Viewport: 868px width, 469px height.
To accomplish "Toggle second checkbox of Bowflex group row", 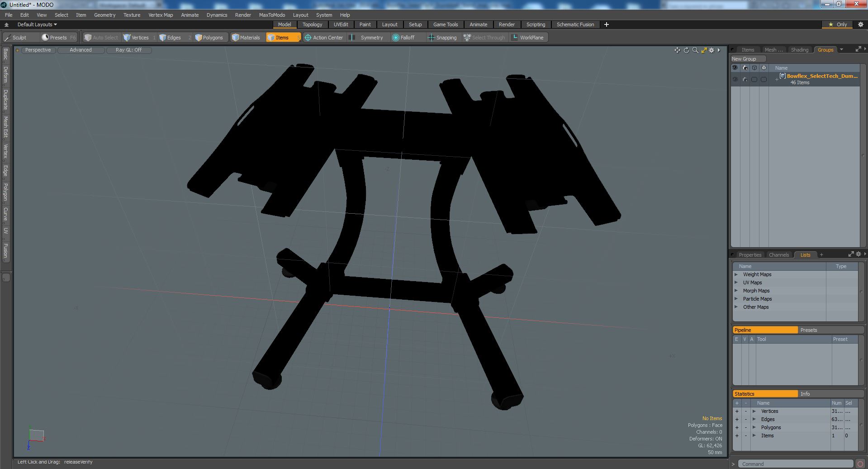I will click(764, 79).
